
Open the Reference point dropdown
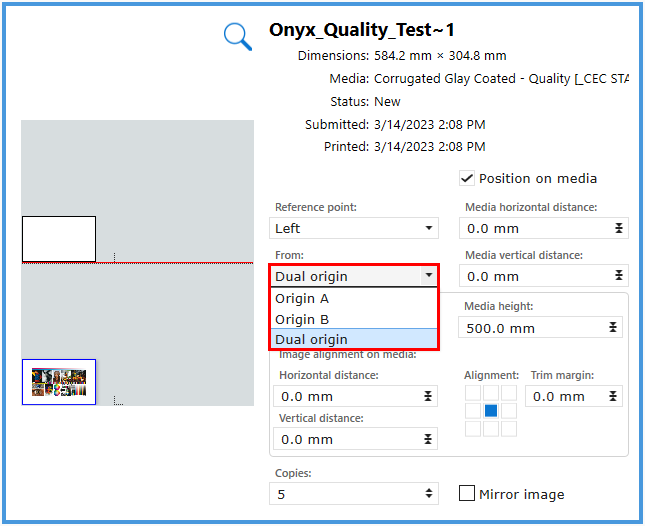(355, 229)
